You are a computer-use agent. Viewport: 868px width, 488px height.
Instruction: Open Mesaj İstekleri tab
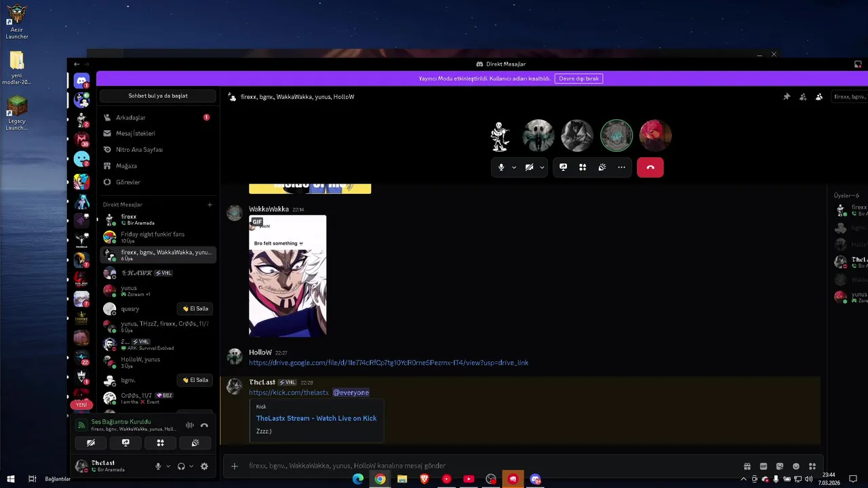point(157,134)
